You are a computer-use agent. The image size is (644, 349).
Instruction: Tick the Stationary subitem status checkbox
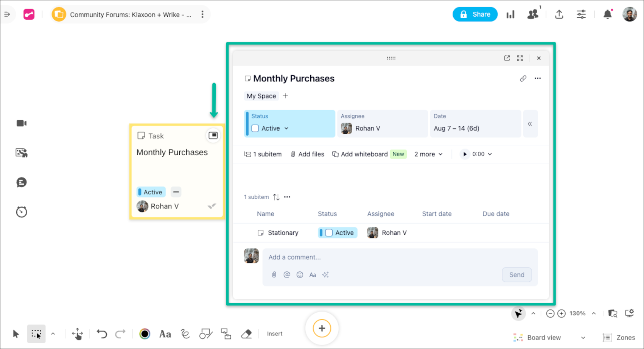tap(329, 233)
